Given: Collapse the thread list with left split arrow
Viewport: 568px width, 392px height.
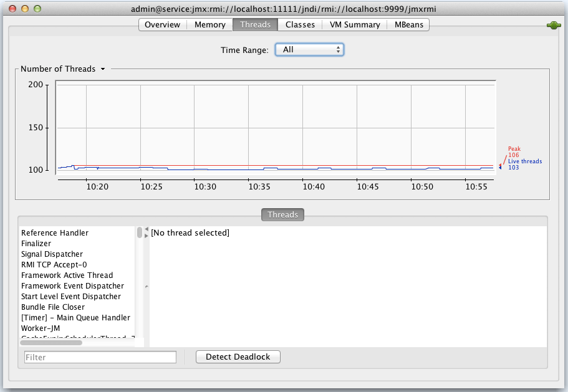Looking at the screenshot, I should 147,229.
